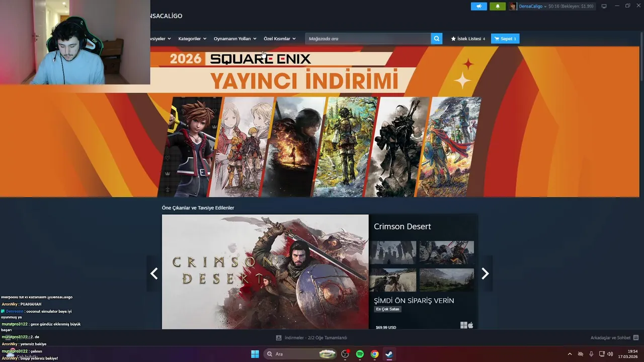Open Spotify from the taskbar
Image resolution: width=644 pixels, height=362 pixels.
click(360, 354)
